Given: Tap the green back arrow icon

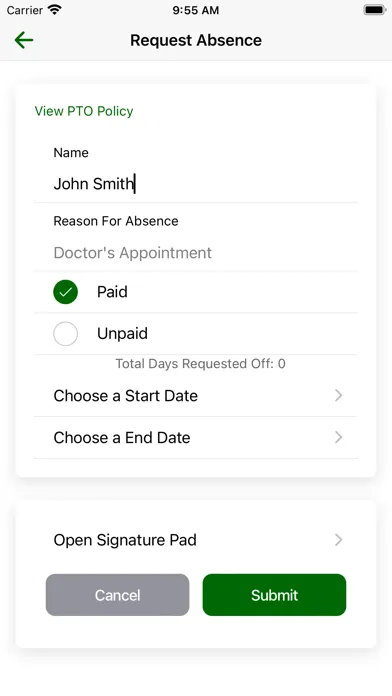Looking at the screenshot, I should (x=24, y=40).
